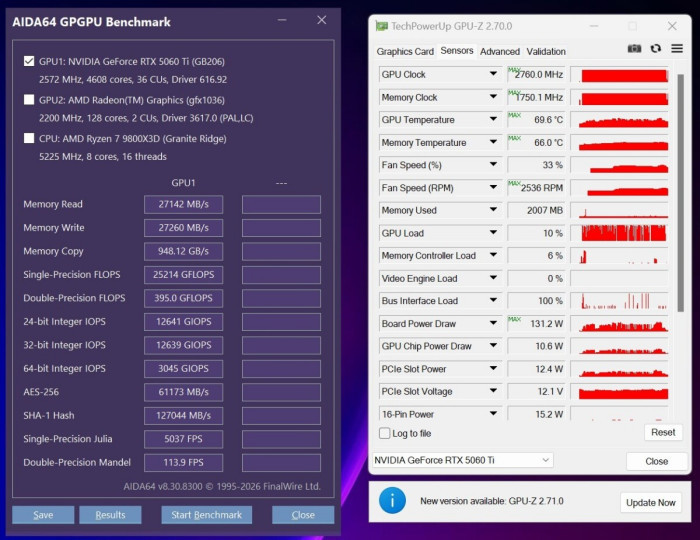Open the GPU Clock sensor dropdown
Viewport: 700px width, 540px height.
pos(493,74)
